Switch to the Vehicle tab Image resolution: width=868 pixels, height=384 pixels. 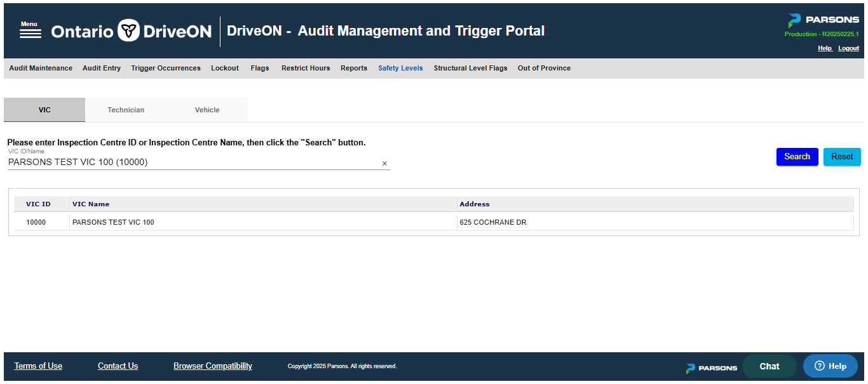coord(207,110)
